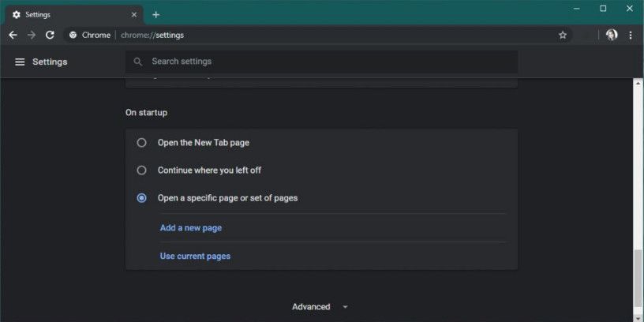The height and width of the screenshot is (322, 644).
Task: Select Continue where you left off
Action: click(142, 170)
